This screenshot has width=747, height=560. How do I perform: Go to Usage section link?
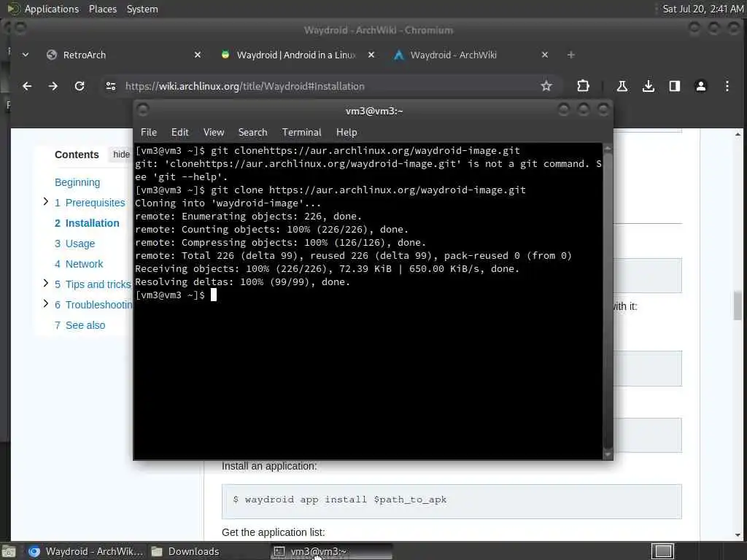point(74,244)
